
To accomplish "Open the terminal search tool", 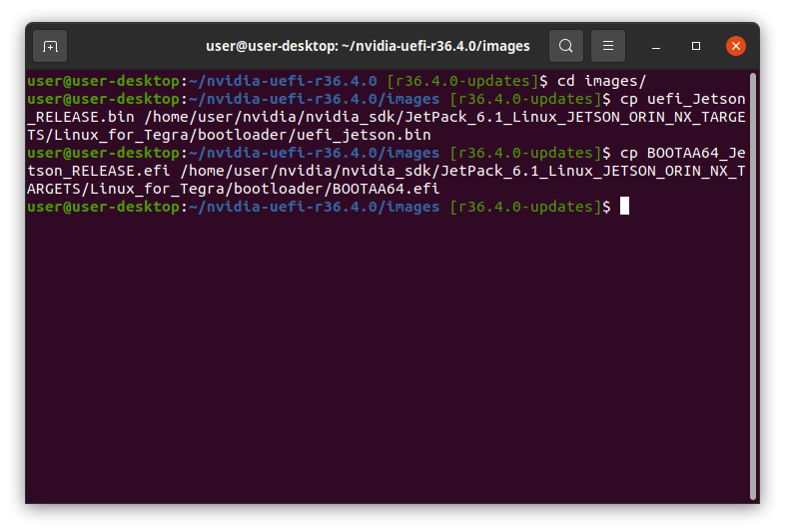I will point(565,46).
